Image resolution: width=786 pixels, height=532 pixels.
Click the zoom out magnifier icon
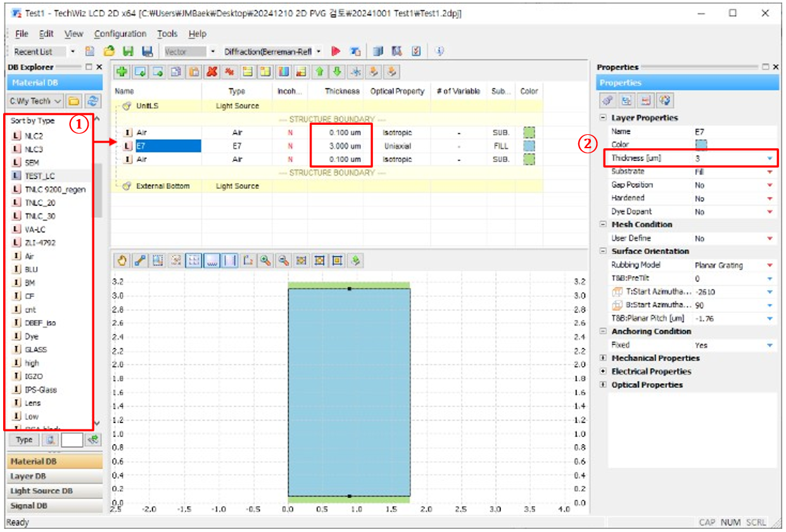(x=284, y=260)
